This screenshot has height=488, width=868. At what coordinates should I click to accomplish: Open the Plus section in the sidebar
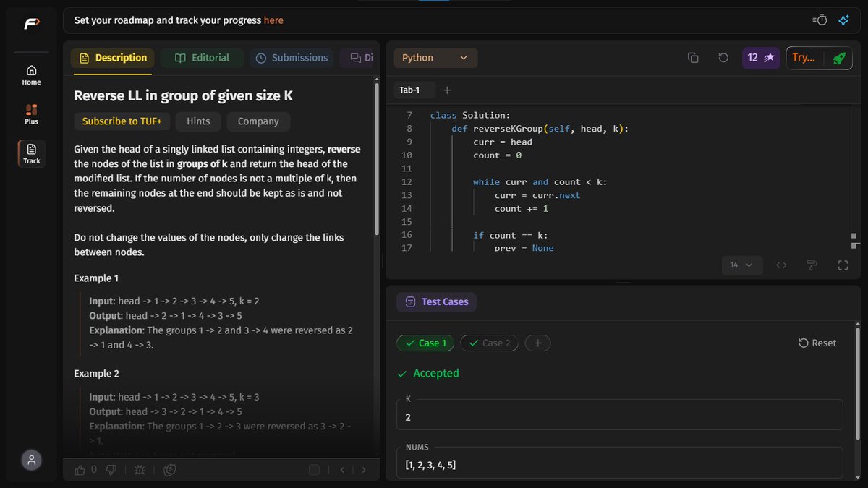31,114
